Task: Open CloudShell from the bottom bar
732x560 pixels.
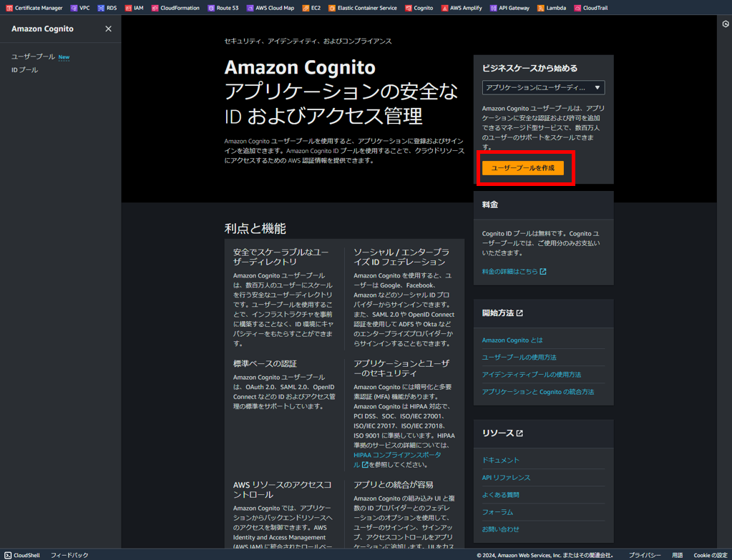Action: [x=21, y=554]
